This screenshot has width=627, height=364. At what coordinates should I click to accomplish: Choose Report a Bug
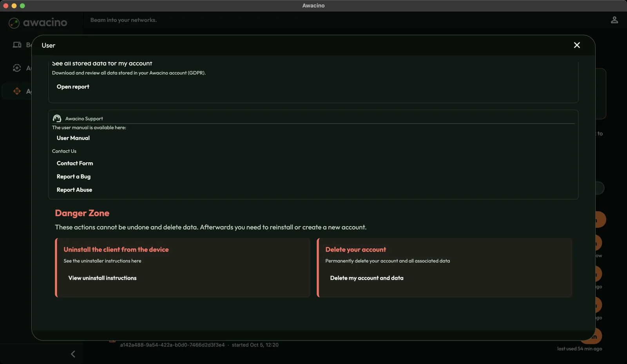[x=74, y=177]
